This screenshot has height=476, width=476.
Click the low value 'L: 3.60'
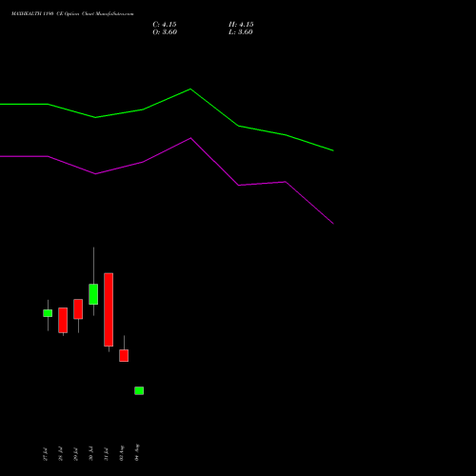coord(241,32)
